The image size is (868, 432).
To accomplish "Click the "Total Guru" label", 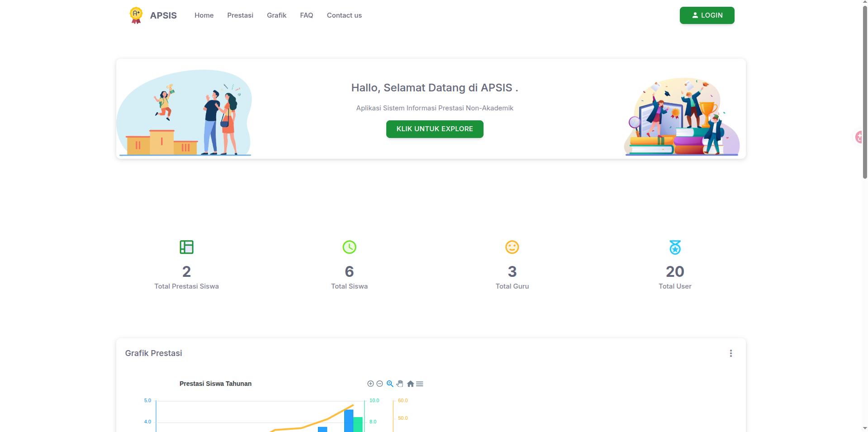I will tap(512, 286).
